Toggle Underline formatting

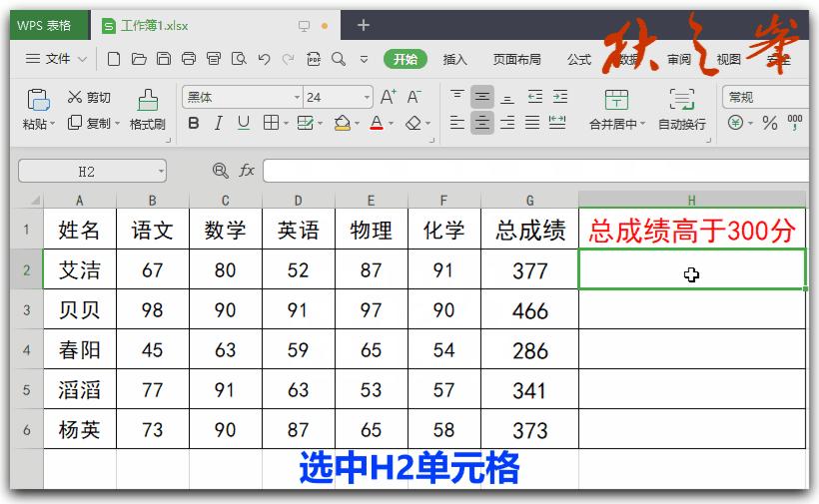[x=244, y=123]
